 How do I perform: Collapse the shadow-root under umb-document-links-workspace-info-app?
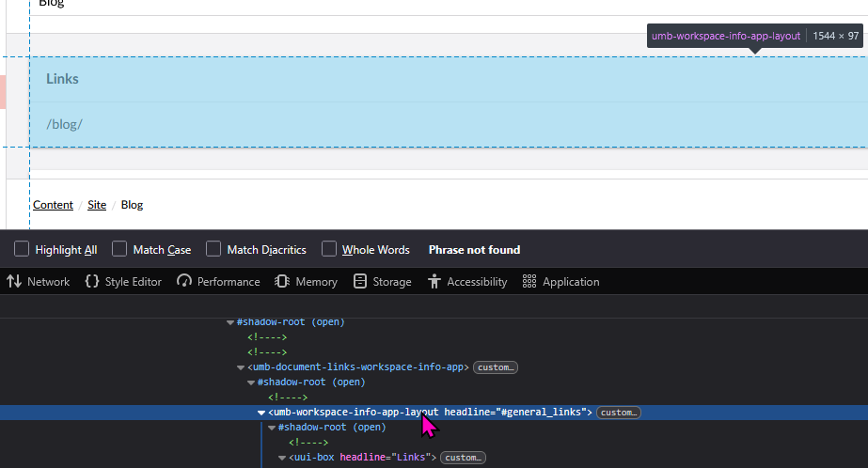pos(251,382)
